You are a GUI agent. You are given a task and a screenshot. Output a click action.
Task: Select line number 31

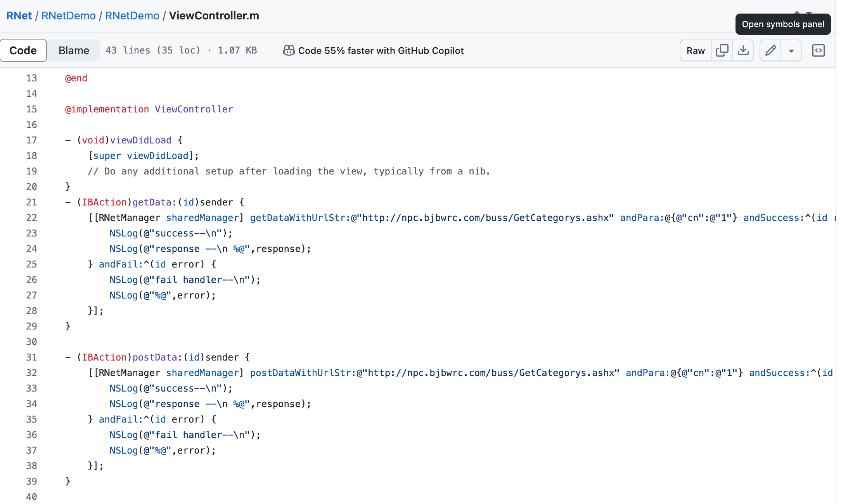[x=31, y=357]
